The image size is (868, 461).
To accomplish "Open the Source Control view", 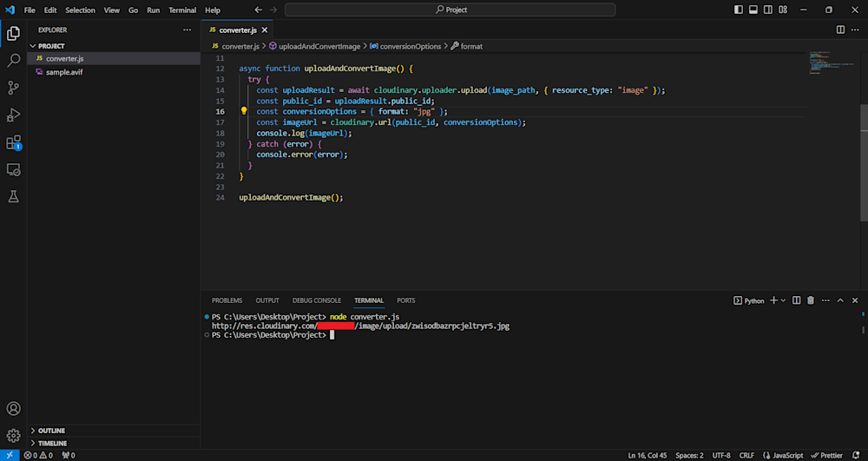I will coord(13,88).
